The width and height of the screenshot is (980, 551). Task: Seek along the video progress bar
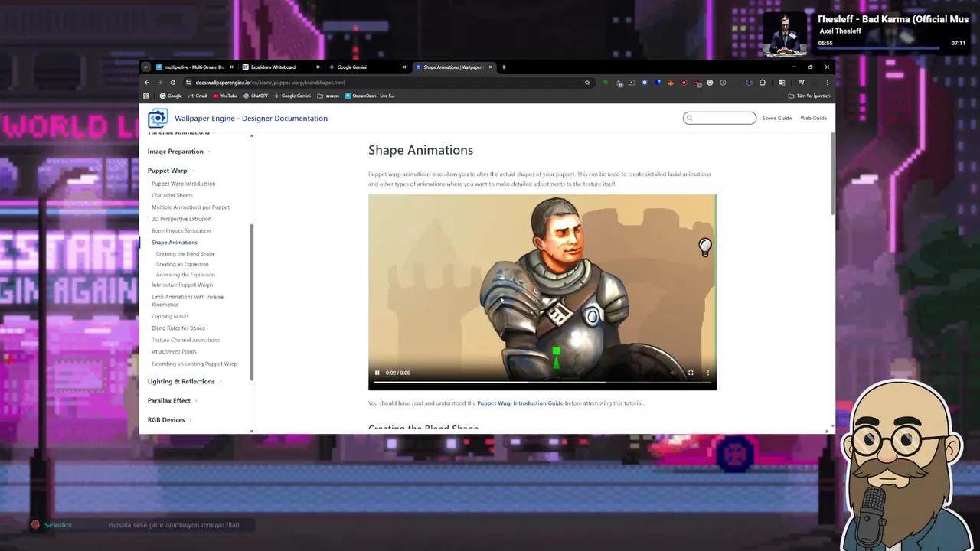click(x=542, y=382)
